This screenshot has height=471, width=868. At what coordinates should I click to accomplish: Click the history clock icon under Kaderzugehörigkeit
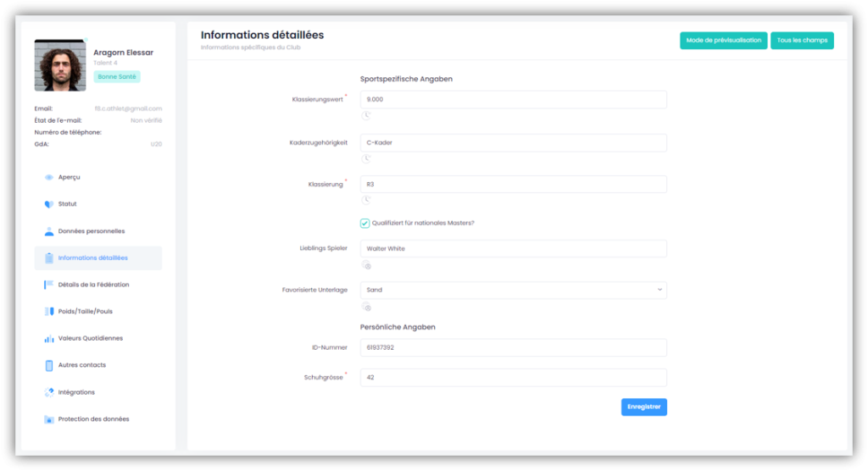[366, 158]
